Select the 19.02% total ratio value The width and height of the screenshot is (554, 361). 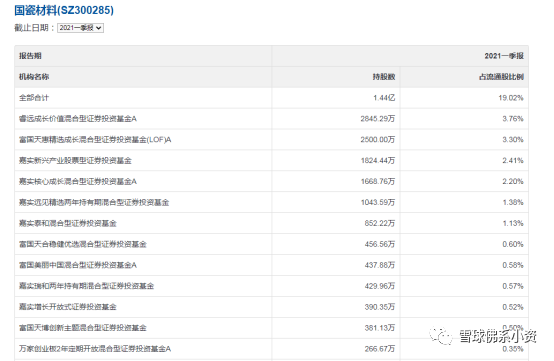511,98
